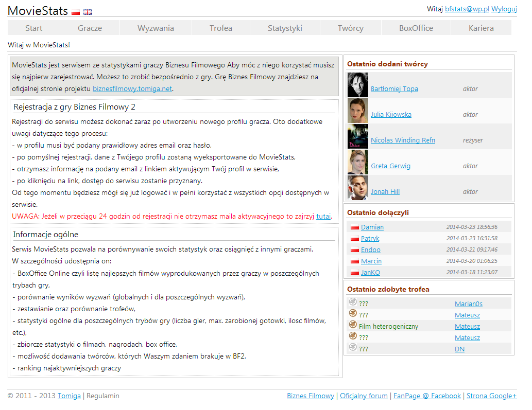Click Bartłomiej Topa's photo thumbnail
Viewport: 532px width, 410px height.
pyautogui.click(x=357, y=85)
